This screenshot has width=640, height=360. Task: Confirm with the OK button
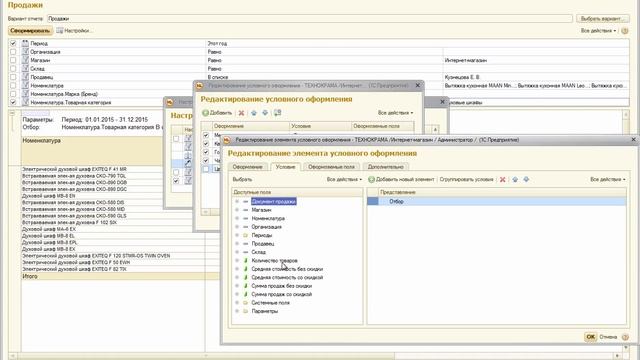tap(591, 337)
